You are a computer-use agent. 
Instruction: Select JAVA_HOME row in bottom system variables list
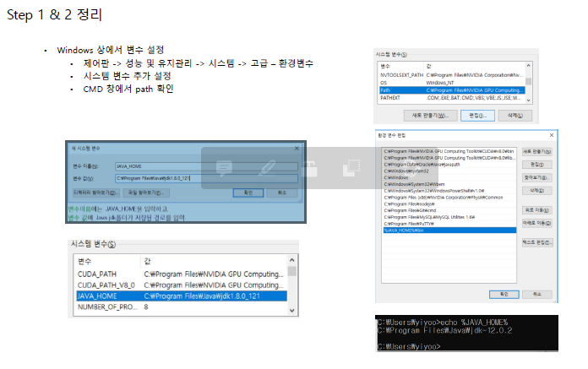pyautogui.click(x=182, y=296)
